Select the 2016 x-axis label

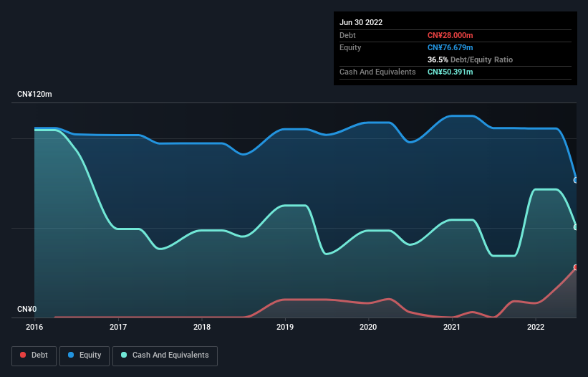click(x=34, y=327)
